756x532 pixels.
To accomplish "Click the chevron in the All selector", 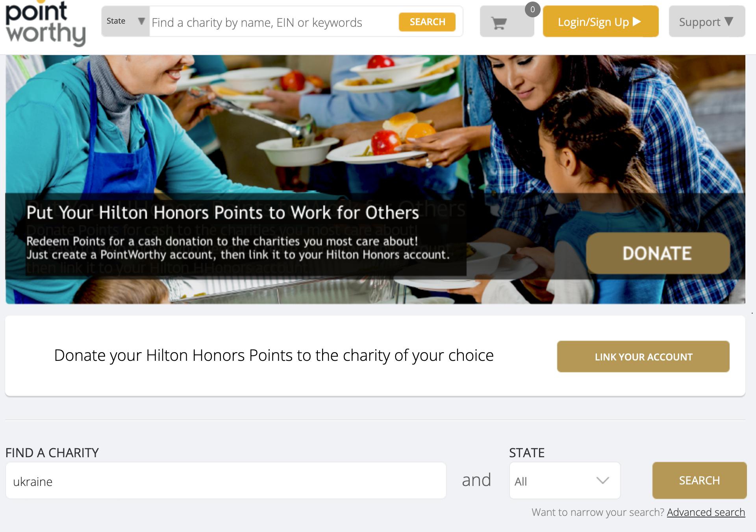I will coord(602,480).
